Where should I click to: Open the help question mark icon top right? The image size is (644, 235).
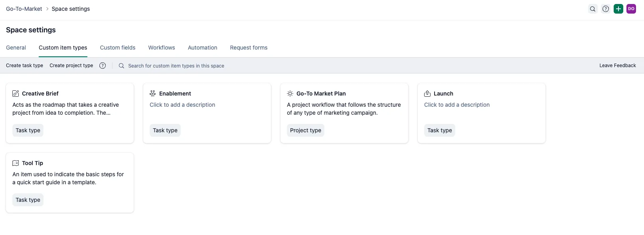(606, 9)
